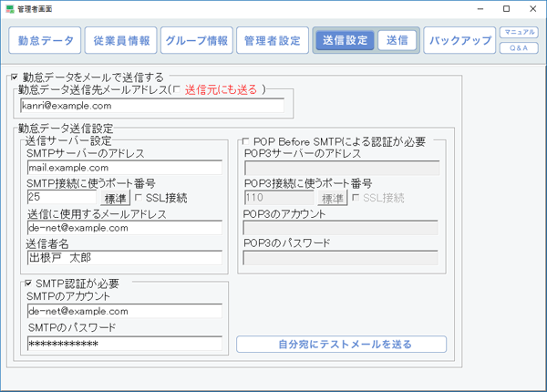Open グループ情報 section
The height and width of the screenshot is (392, 547).
[x=196, y=41]
